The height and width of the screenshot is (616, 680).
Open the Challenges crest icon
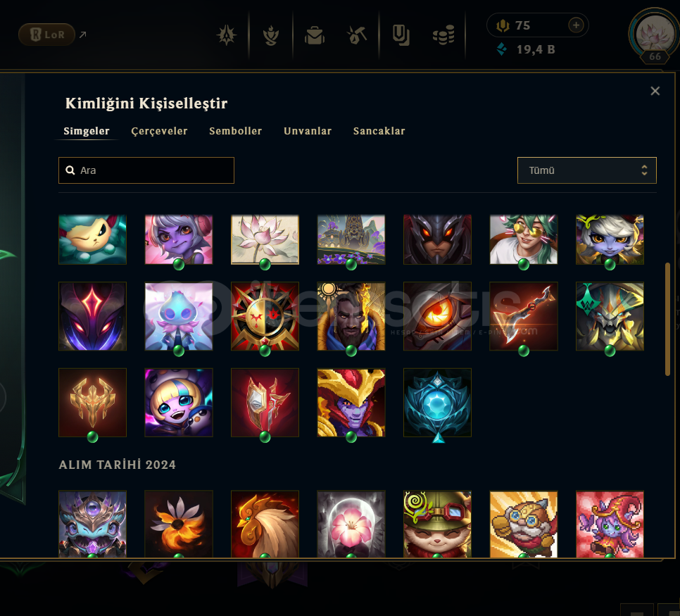(227, 35)
